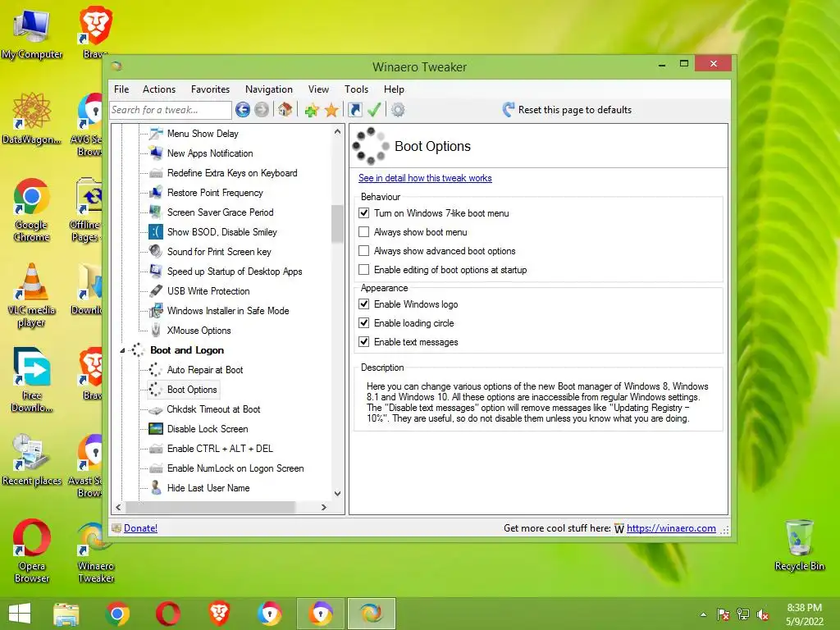The image size is (840, 630).
Task: Click the Show BSOD, Disable Smiley icon
Action: [156, 232]
